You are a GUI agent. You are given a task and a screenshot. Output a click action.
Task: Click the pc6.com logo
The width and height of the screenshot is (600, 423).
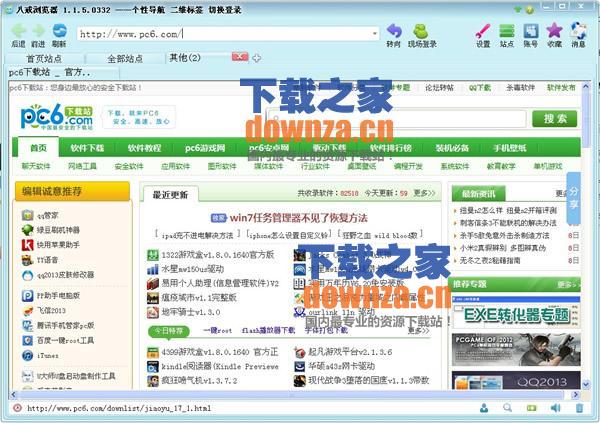(x=57, y=117)
